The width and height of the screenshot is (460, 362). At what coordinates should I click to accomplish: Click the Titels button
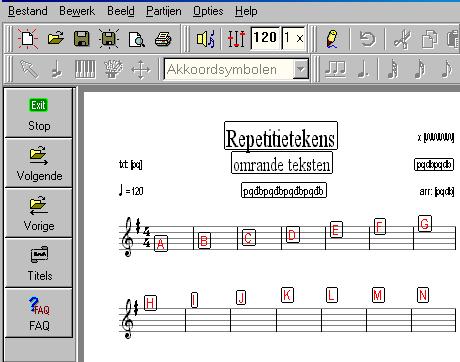coord(39,263)
